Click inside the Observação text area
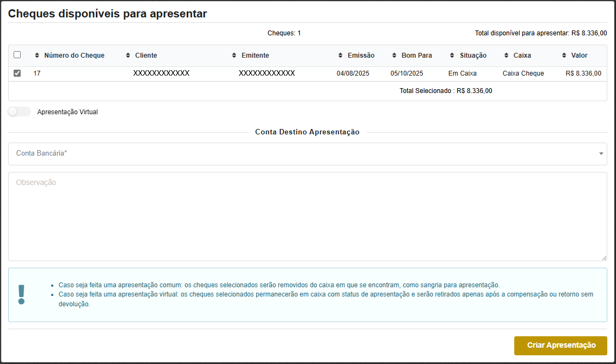This screenshot has width=616, height=364. coord(306,215)
